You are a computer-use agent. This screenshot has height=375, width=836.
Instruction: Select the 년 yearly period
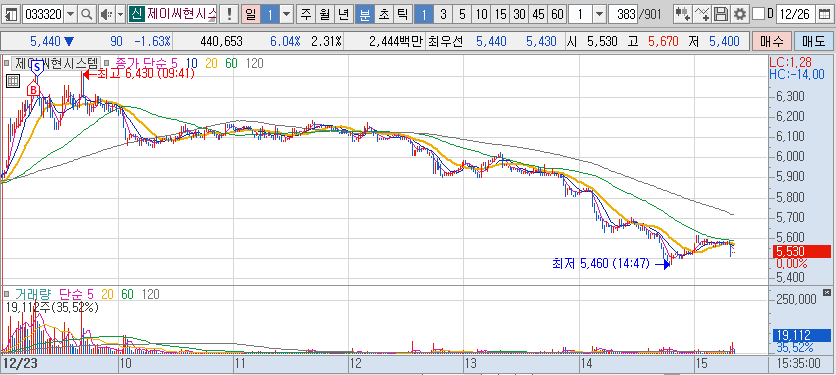[x=344, y=14]
